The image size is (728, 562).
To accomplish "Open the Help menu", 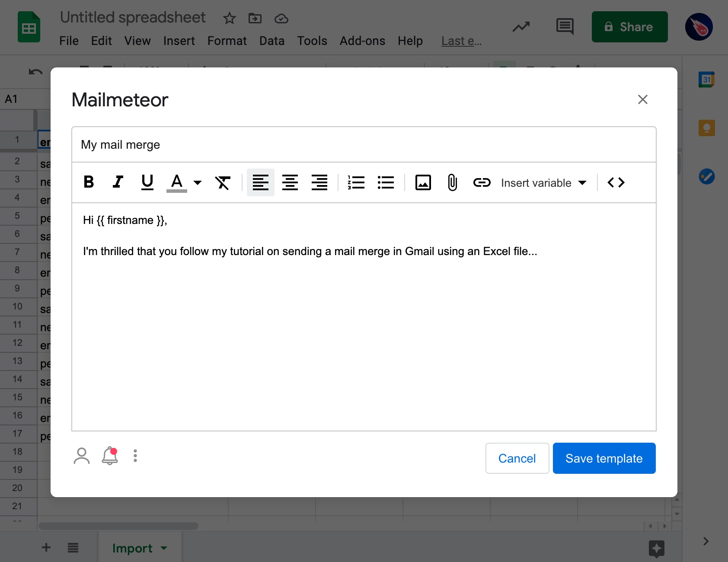I will (x=410, y=41).
